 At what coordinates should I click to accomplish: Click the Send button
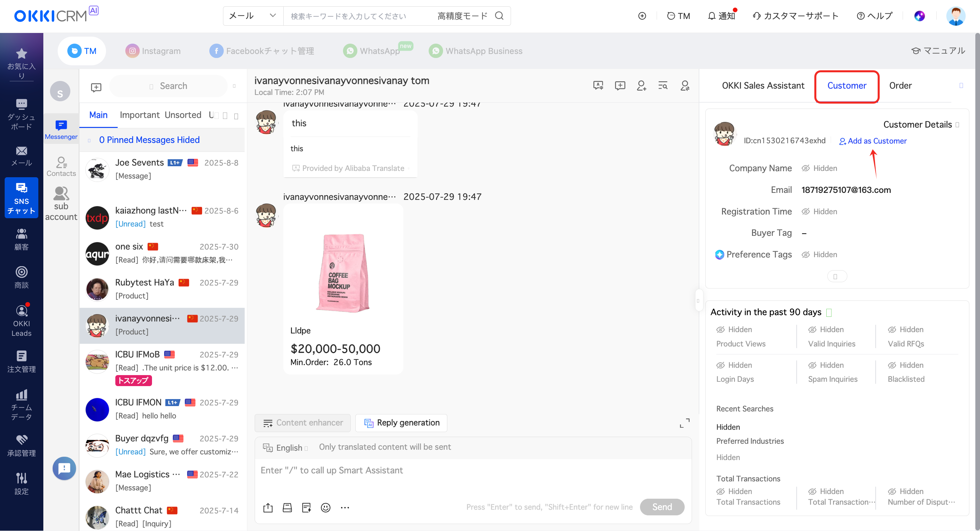pyautogui.click(x=662, y=507)
